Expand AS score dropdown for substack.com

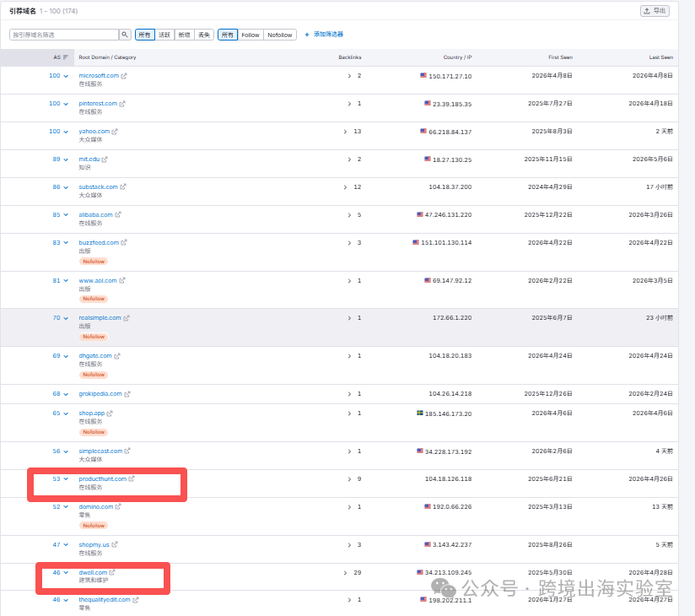point(66,187)
